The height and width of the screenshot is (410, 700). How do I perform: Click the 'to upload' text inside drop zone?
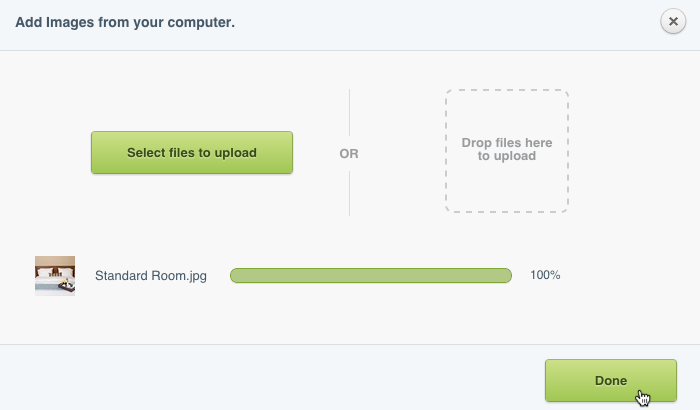coord(507,157)
